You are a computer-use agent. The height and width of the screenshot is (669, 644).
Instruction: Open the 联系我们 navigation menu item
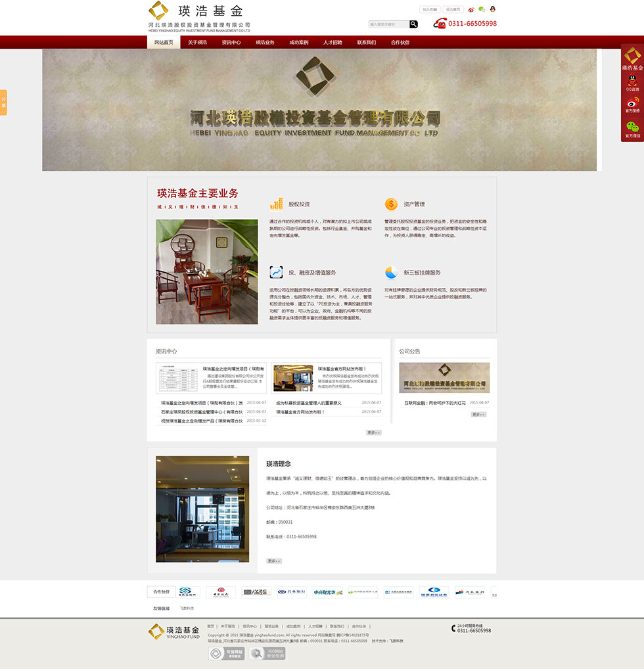367,42
